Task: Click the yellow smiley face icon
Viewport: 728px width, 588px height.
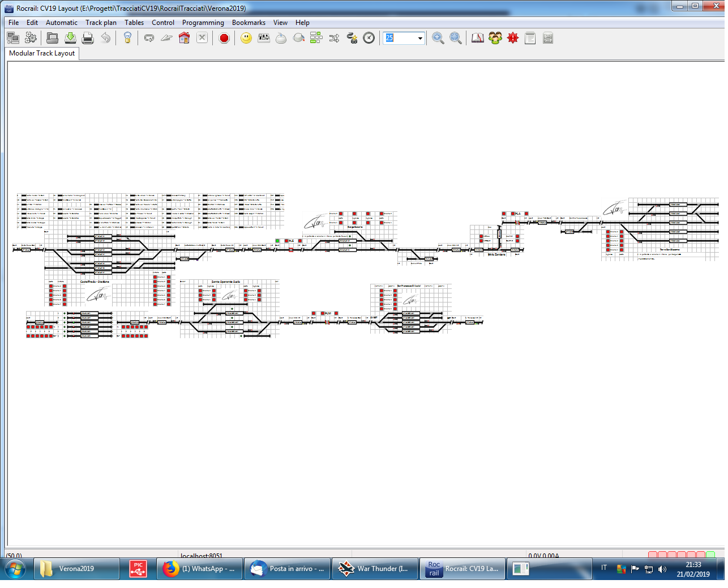Action: tap(246, 38)
